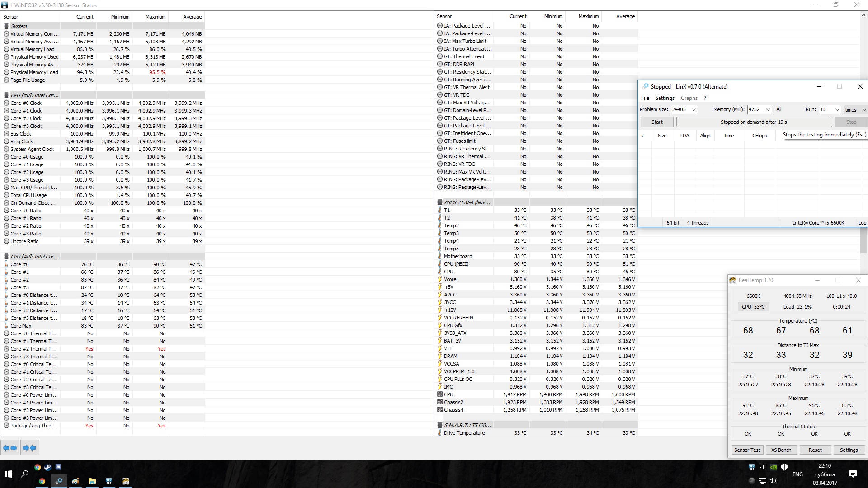
Task: Open the Settings menu in LinX
Action: click(x=665, y=98)
